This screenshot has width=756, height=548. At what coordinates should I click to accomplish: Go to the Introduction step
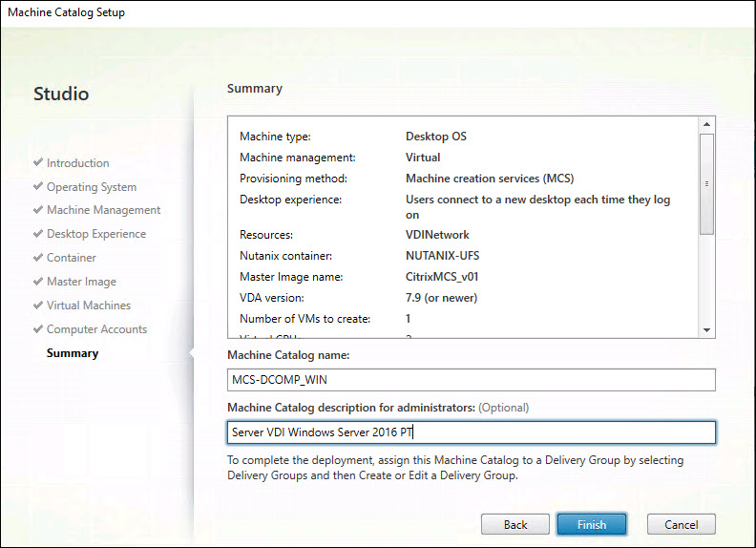pos(77,163)
